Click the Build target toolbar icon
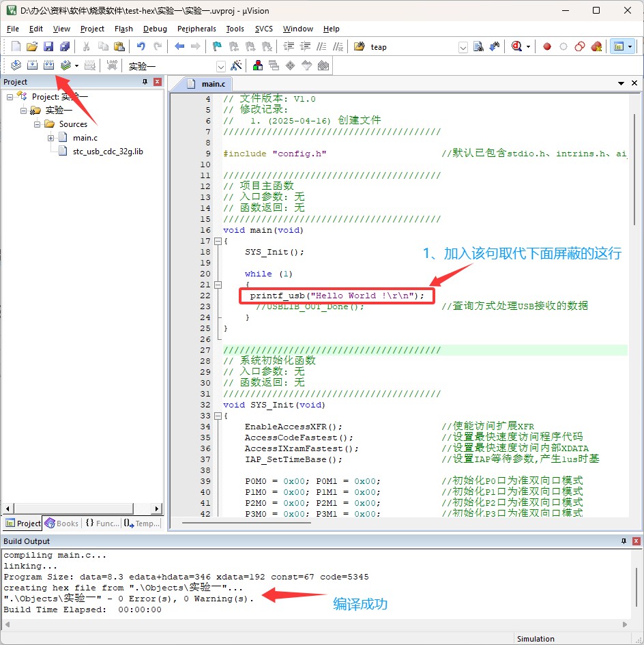Screen dimensions: 644x645 point(31,66)
